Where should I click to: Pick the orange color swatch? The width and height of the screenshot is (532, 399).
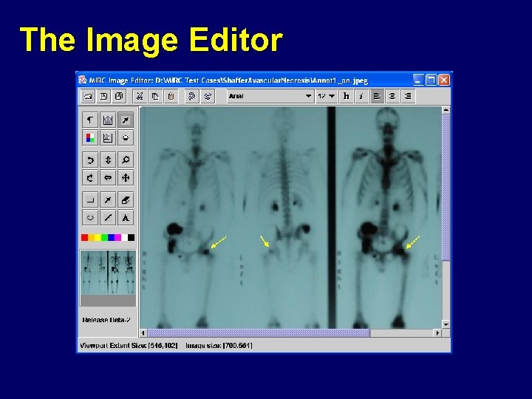92,238
